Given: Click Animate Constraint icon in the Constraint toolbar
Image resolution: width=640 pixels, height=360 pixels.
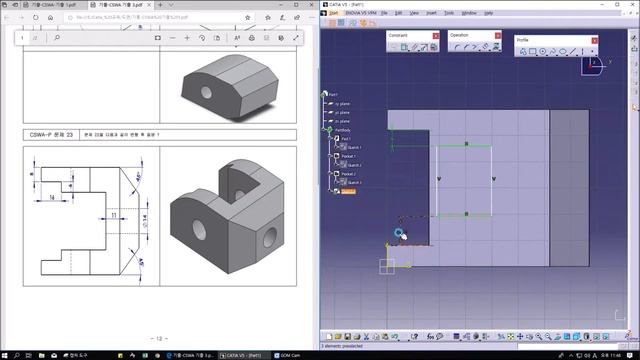Looking at the screenshot, I should coord(424,47).
